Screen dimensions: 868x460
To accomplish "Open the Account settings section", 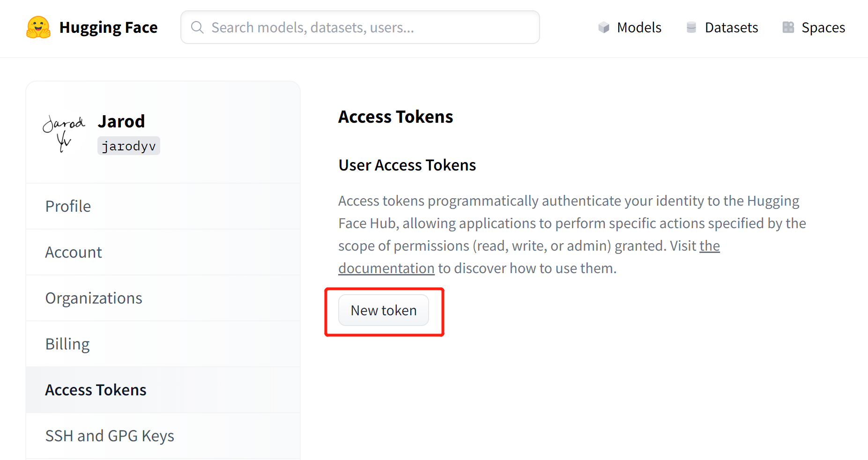I will [x=163, y=252].
